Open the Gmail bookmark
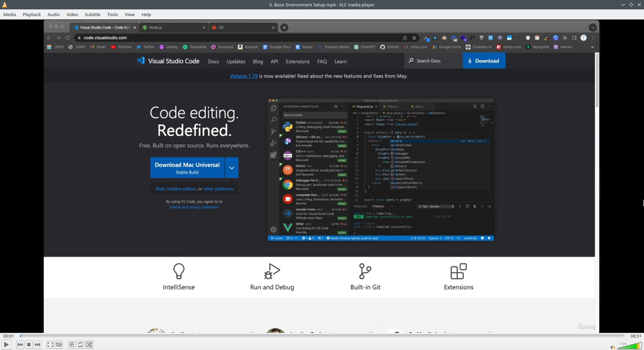 [98, 47]
